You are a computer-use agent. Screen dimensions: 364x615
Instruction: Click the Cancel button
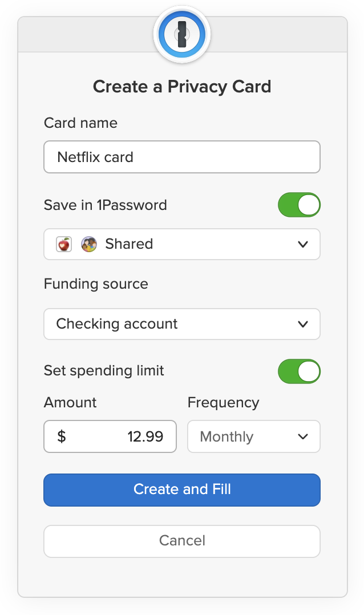182,541
